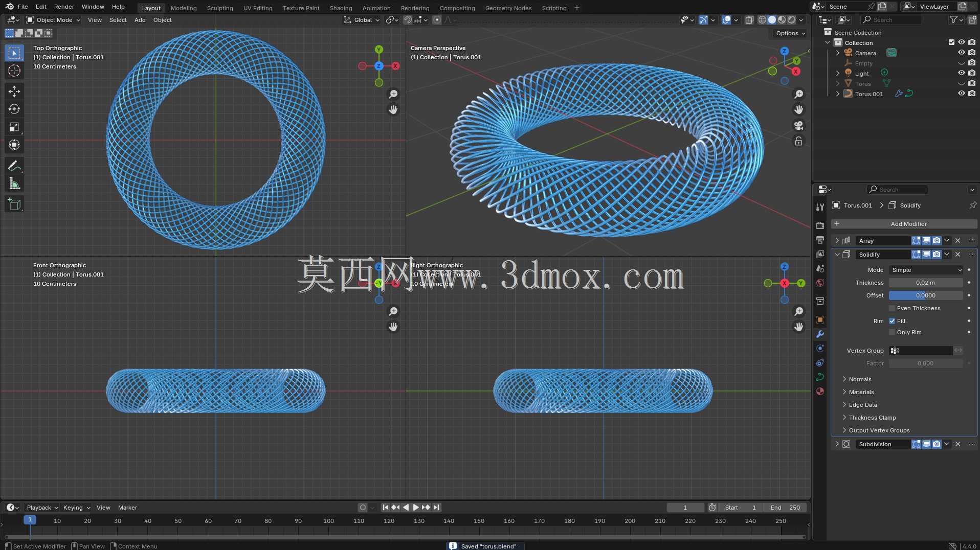The image size is (980, 550).
Task: Remove the Solidify modifier
Action: point(958,255)
